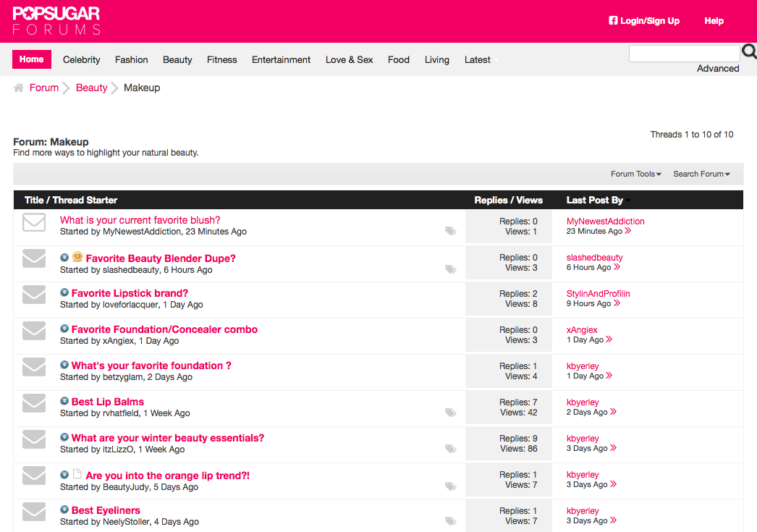Click 'Threads 1 to 10 of 10' text
This screenshot has width=757, height=532.
tap(691, 135)
